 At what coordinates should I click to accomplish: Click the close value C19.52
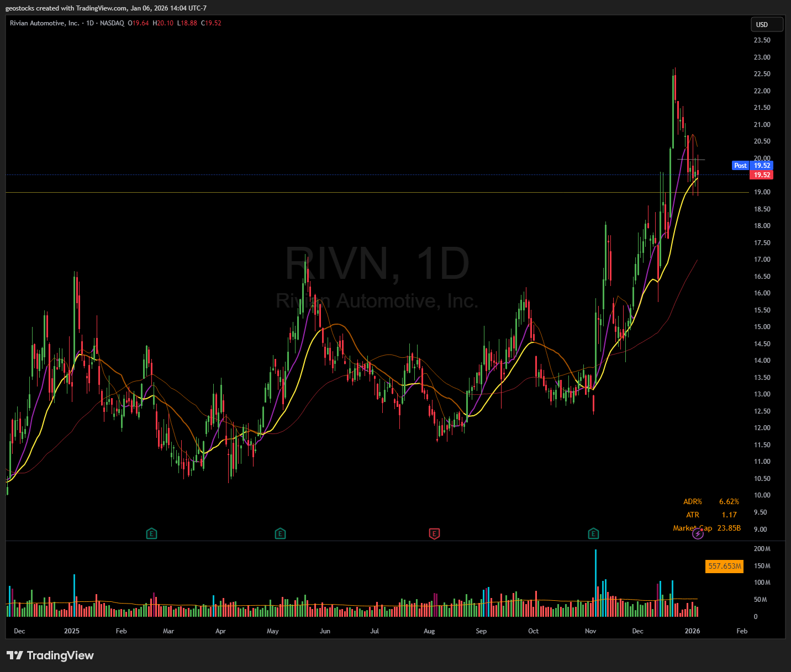point(211,23)
